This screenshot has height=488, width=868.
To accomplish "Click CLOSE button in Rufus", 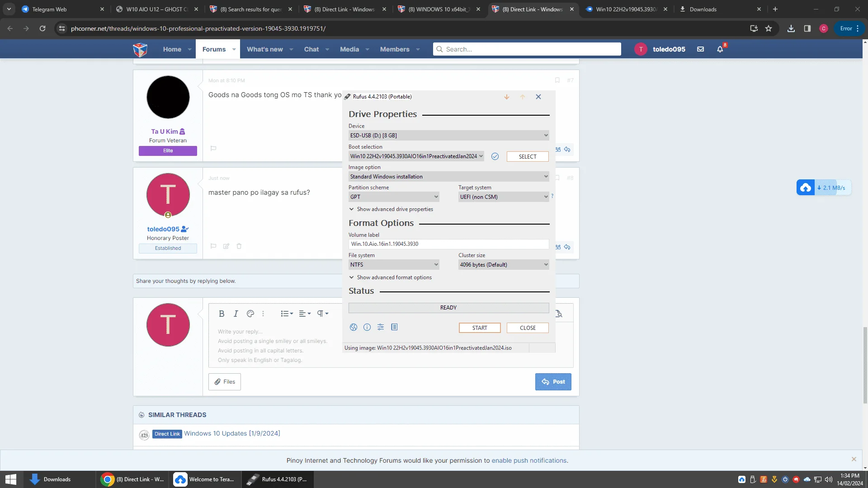I will pos(528,328).
